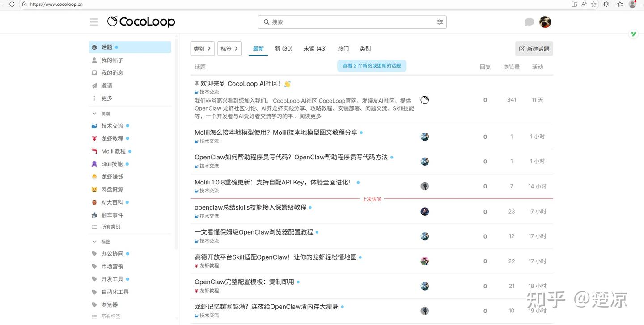
Task: Open advanced search filter options icon
Action: tap(440, 22)
